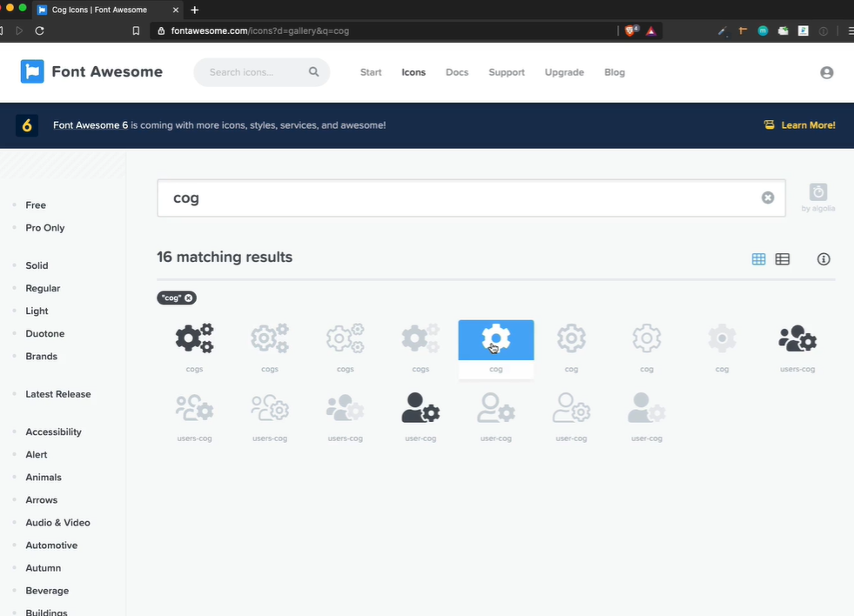This screenshot has height=616, width=854.
Task: Open the user account avatar icon
Action: [x=826, y=72]
